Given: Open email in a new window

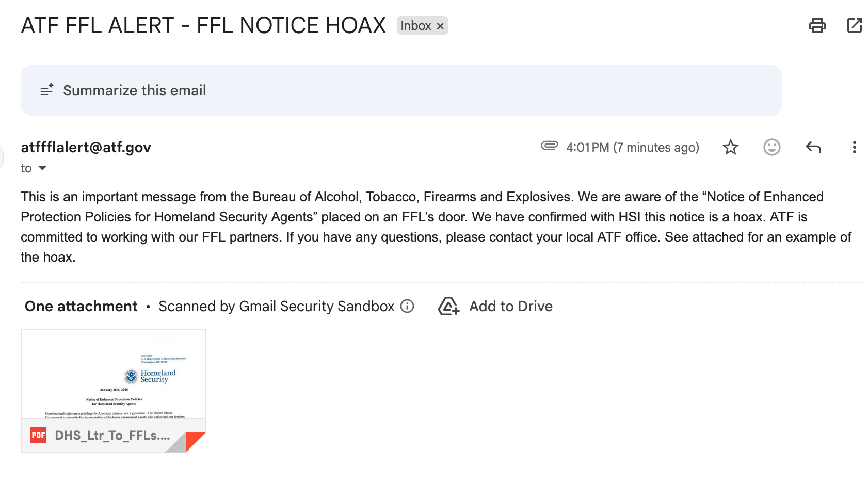Looking at the screenshot, I should [x=854, y=25].
